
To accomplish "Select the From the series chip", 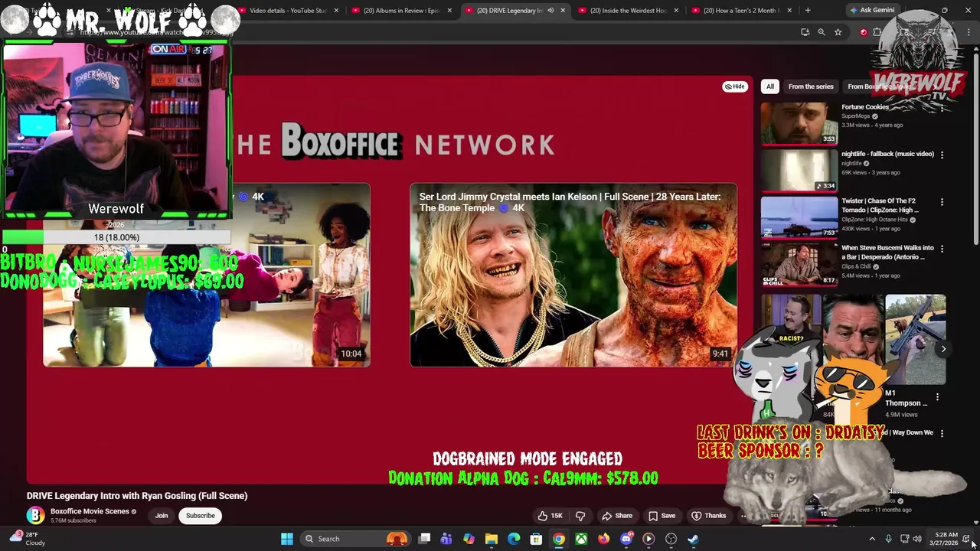I will (811, 86).
